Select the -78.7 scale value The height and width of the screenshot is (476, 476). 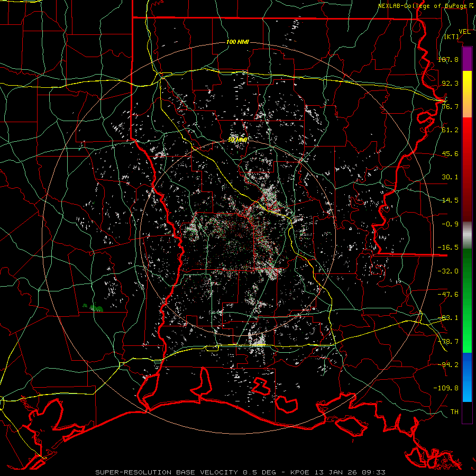point(448,342)
